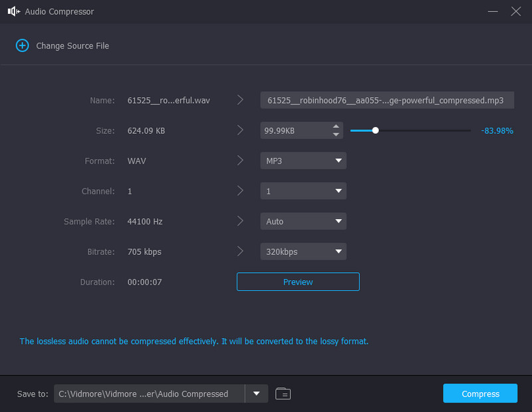The image size is (532, 412).
Task: Click the speaker icon in the title bar
Action: [x=13, y=11]
